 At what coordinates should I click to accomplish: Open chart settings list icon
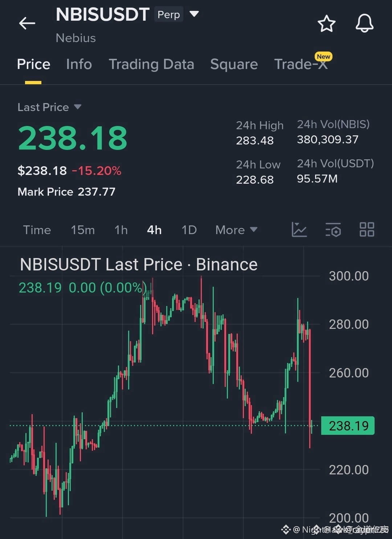tap(333, 230)
